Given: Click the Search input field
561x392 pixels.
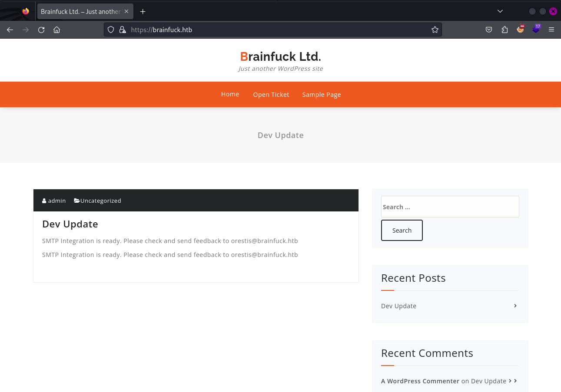Looking at the screenshot, I should pos(450,207).
